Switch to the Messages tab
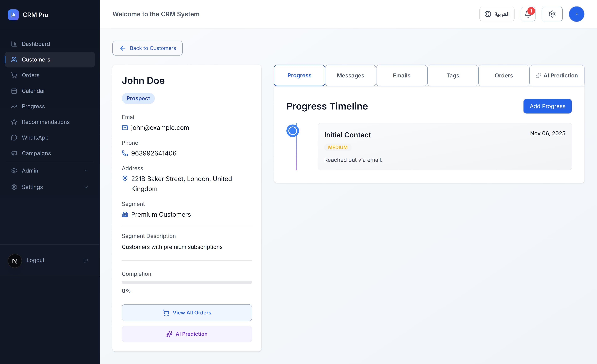 350,76
